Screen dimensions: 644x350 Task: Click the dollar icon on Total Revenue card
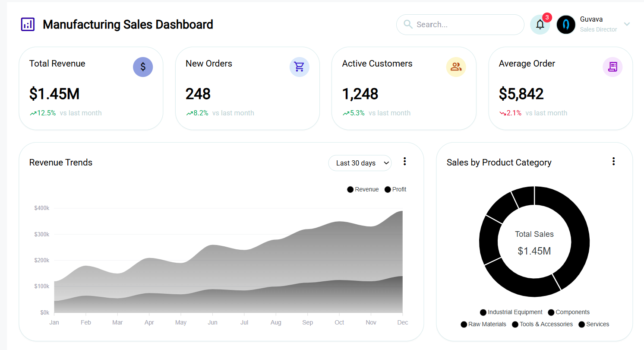tap(143, 67)
